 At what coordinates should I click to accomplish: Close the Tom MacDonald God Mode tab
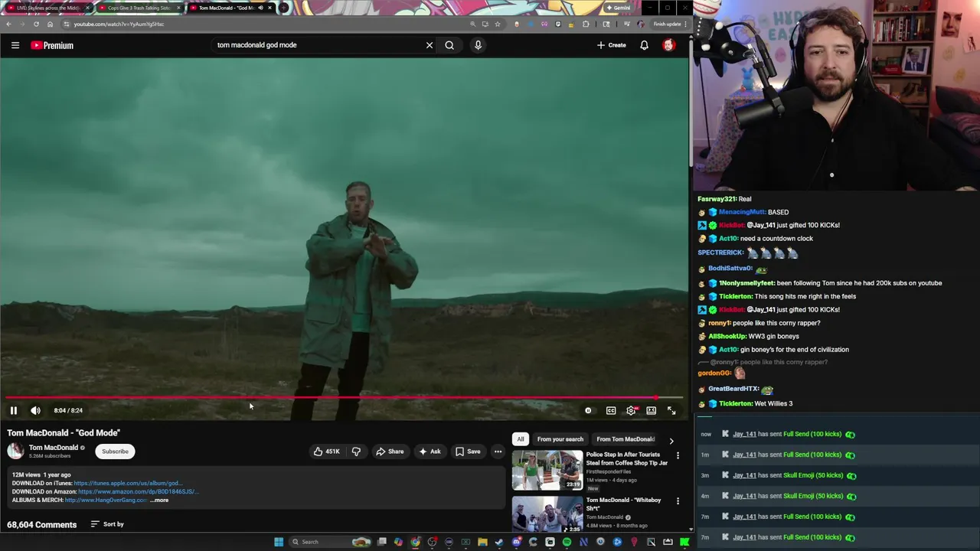click(x=269, y=8)
